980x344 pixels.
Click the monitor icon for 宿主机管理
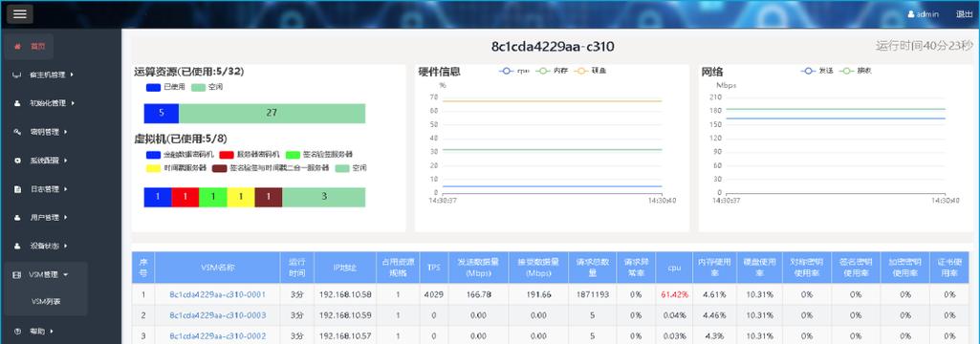17,75
